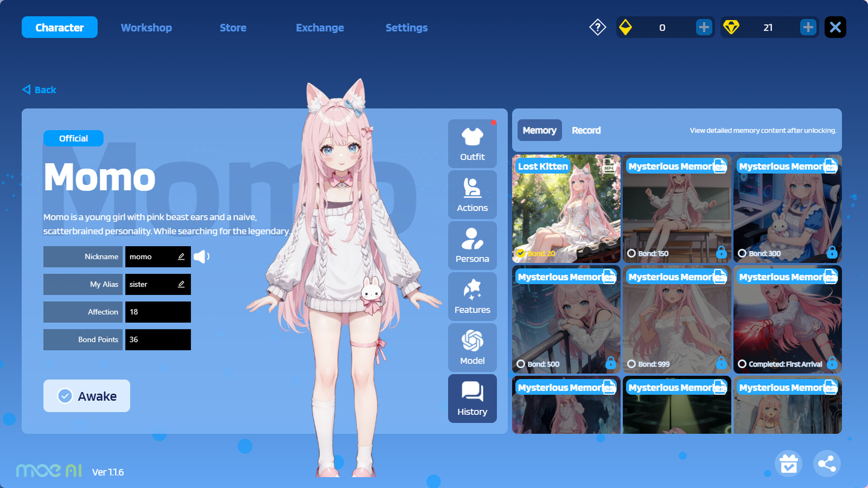Screen dimensions: 868x488
Task: Go to the Exchange page
Action: coord(320,27)
